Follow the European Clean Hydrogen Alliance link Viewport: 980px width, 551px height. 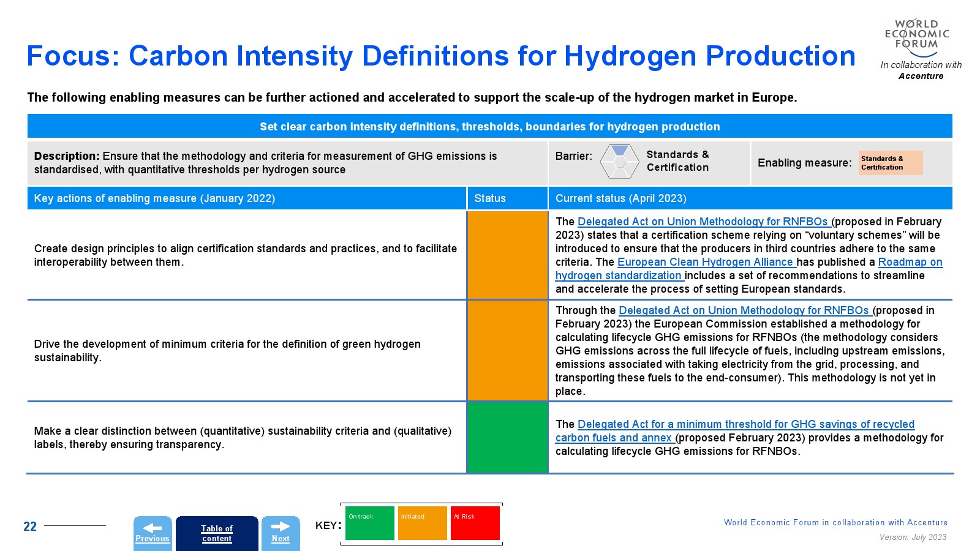coord(706,262)
